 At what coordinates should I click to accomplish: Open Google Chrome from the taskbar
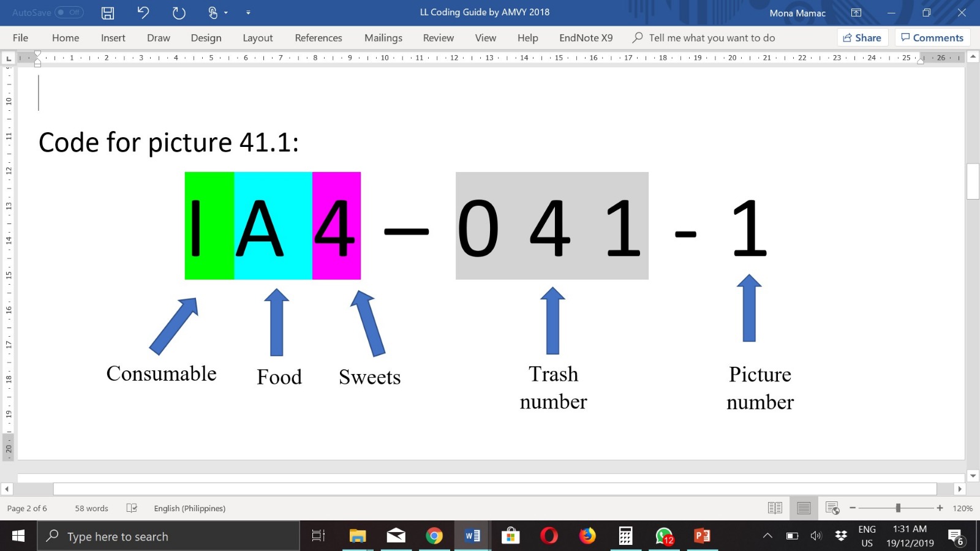[434, 536]
